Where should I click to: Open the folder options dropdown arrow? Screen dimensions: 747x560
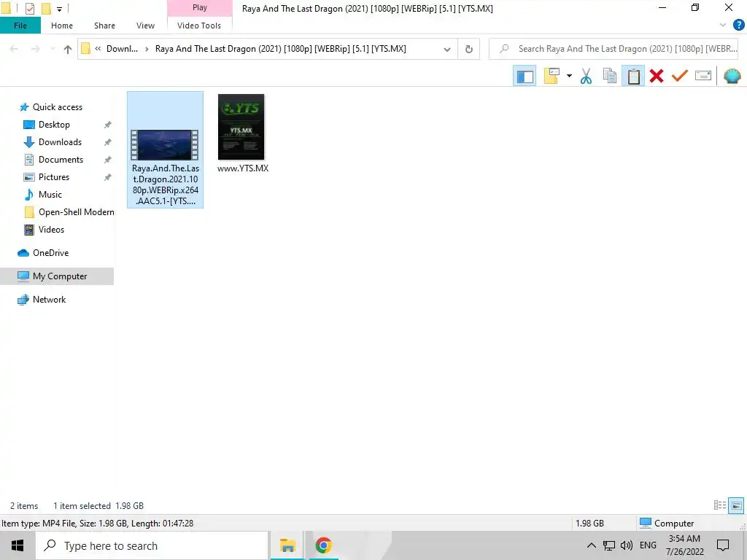569,76
